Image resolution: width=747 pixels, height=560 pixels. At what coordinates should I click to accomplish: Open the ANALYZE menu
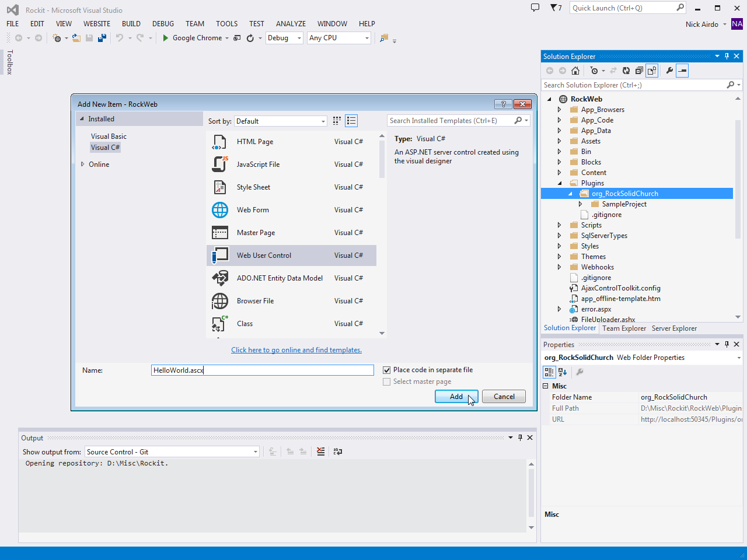click(x=291, y=24)
